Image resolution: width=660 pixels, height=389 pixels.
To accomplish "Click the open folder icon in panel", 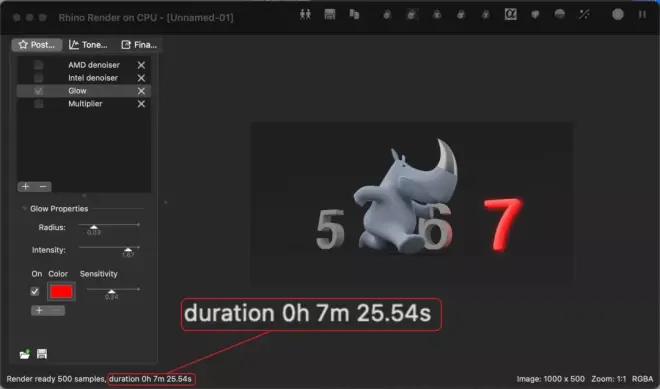I will pyautogui.click(x=25, y=354).
